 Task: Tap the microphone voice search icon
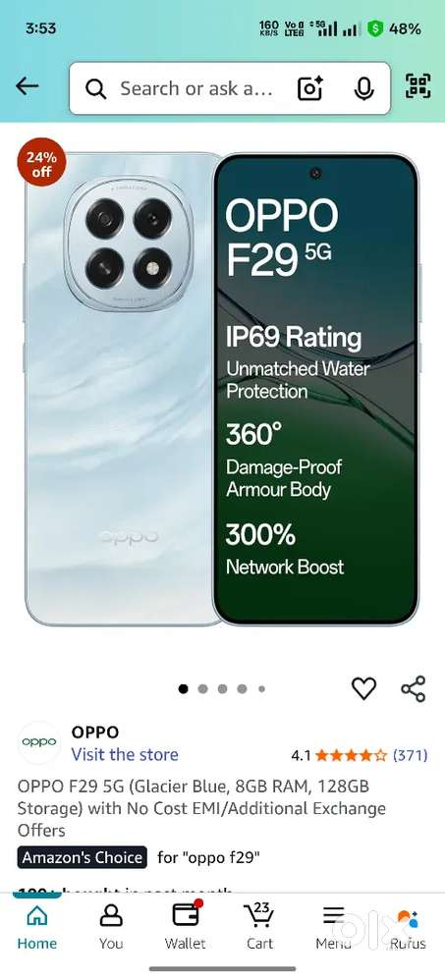[363, 88]
